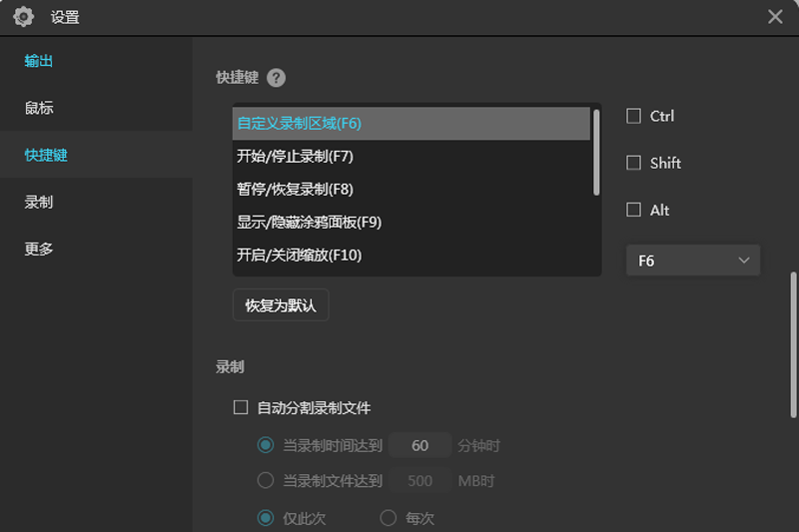
Task: Select the 每次 radio button
Action: click(389, 518)
